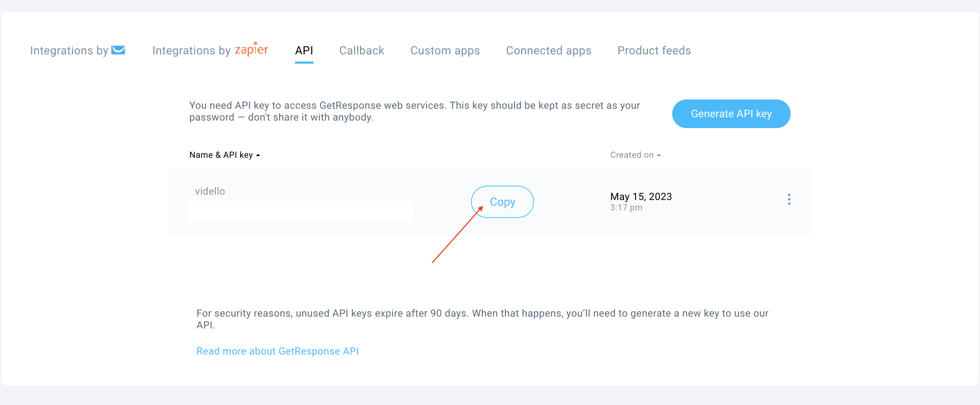
Task: Open Read more about GetResponse API link
Action: (x=277, y=351)
